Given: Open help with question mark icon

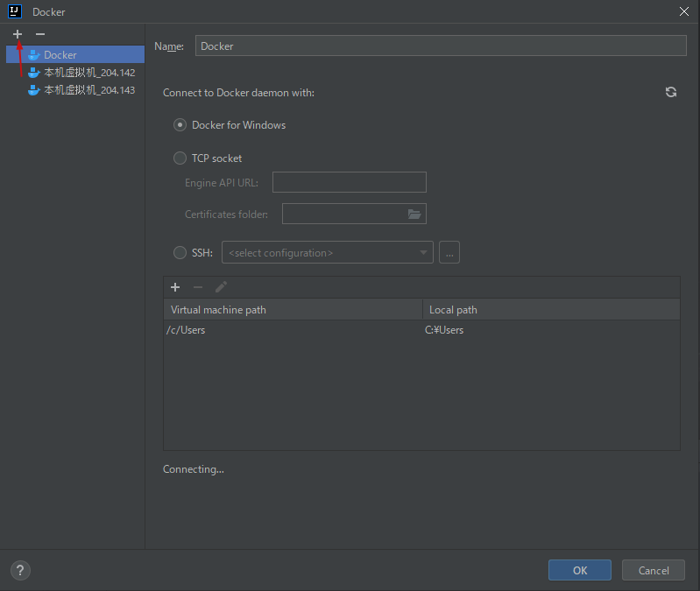Looking at the screenshot, I should pyautogui.click(x=20, y=571).
